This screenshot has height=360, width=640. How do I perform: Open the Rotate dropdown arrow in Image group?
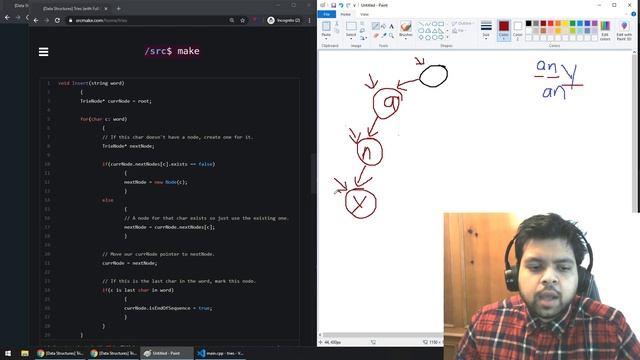pyautogui.click(x=366, y=38)
